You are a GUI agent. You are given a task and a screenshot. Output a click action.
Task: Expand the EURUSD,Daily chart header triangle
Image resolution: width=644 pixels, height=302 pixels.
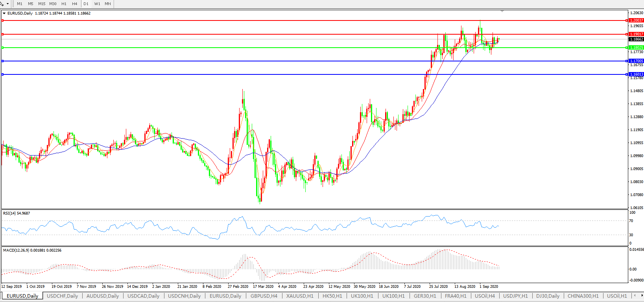point(4,13)
